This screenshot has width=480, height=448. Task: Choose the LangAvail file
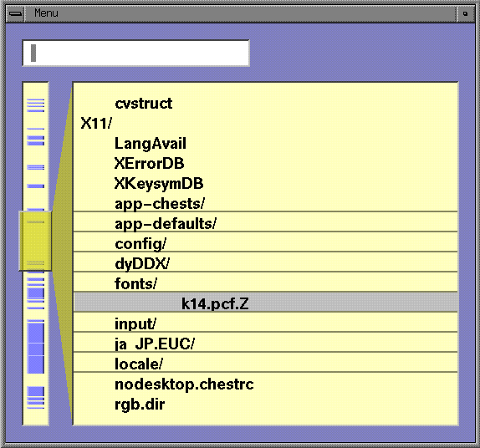(x=150, y=144)
